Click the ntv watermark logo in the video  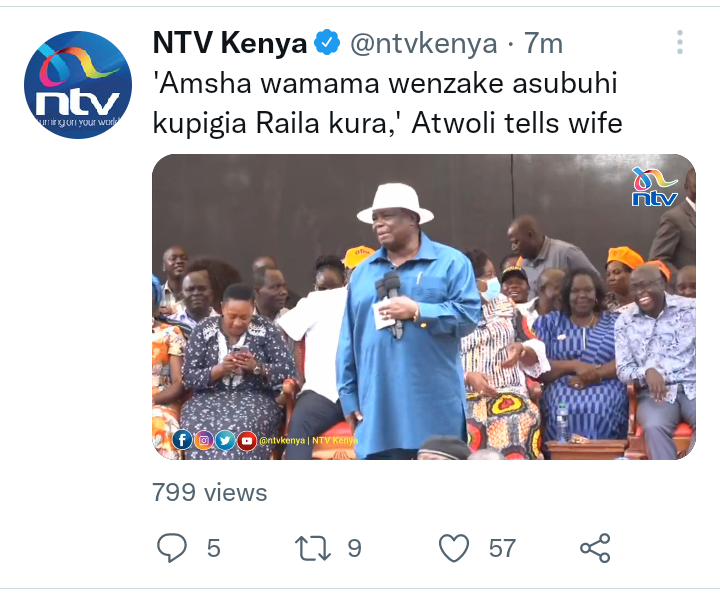(x=655, y=187)
